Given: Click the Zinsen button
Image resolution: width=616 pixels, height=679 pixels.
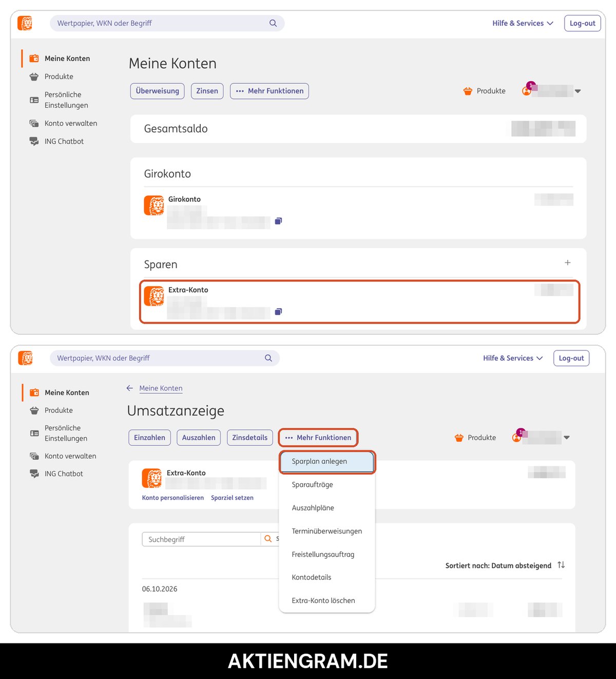Looking at the screenshot, I should click(207, 91).
